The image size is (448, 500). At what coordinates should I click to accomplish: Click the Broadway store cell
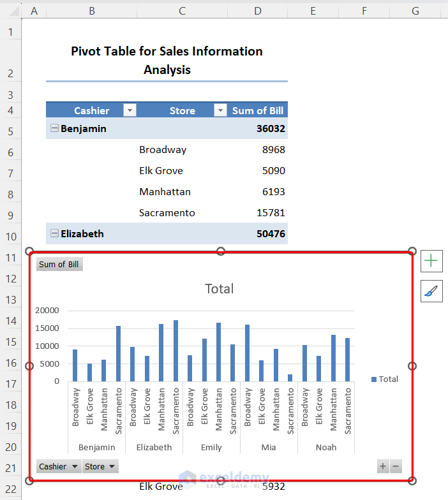pyautogui.click(x=183, y=149)
